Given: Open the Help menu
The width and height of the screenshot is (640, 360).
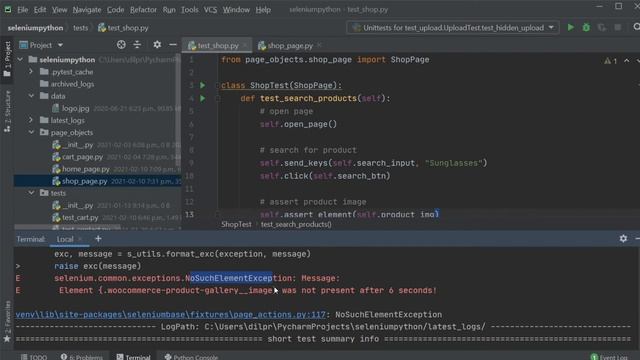Looking at the screenshot, I should click(x=263, y=9).
